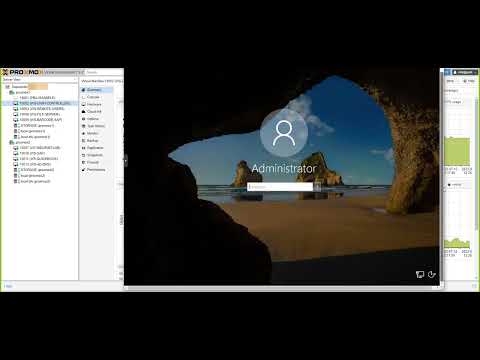Viewport: 480px width, 360px height.
Task: Click the Snapshots icon in VM menu
Action: pyautogui.click(x=84, y=155)
